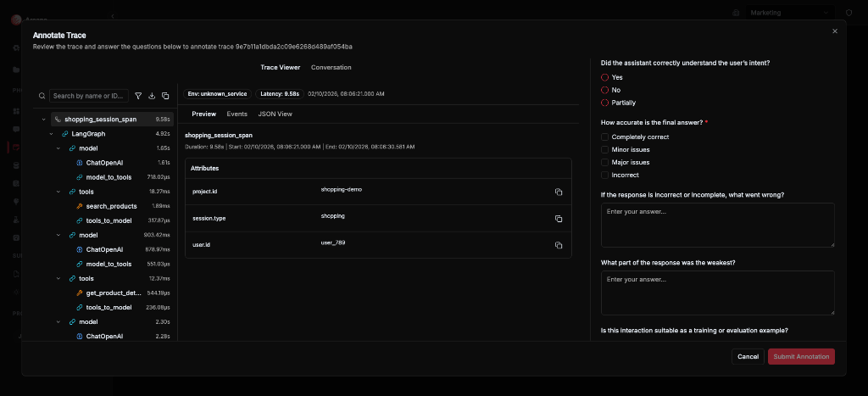Image resolution: width=868 pixels, height=396 pixels.
Task: Close the Annotate Trace dialog with X
Action: point(834,31)
